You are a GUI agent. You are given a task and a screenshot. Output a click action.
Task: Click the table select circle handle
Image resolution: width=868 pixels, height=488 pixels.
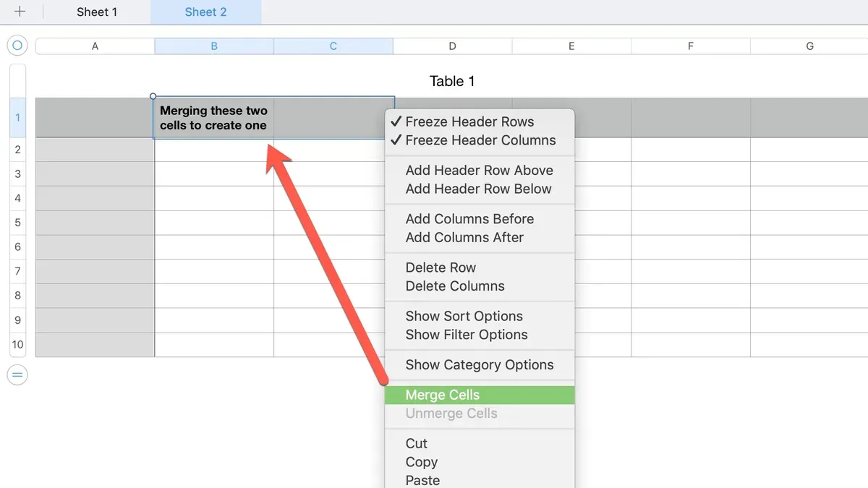17,46
